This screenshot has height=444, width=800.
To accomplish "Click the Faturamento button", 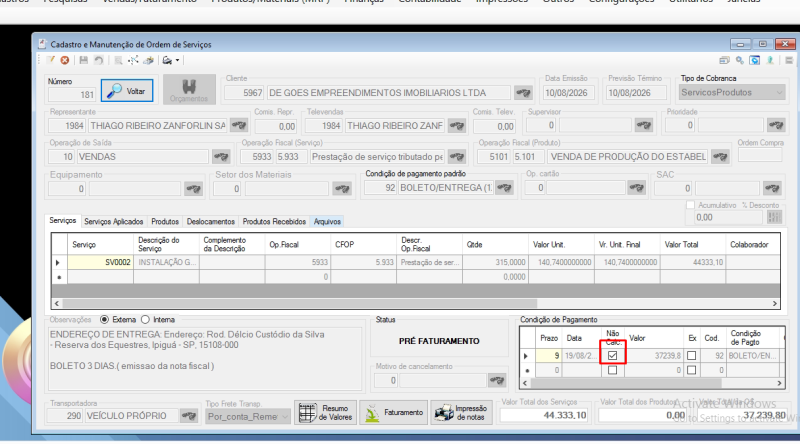I will click(x=393, y=412).
